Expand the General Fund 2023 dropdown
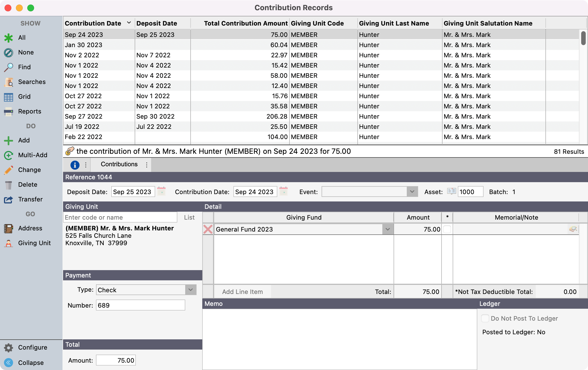Viewport: 588px width, 370px height. coord(388,229)
